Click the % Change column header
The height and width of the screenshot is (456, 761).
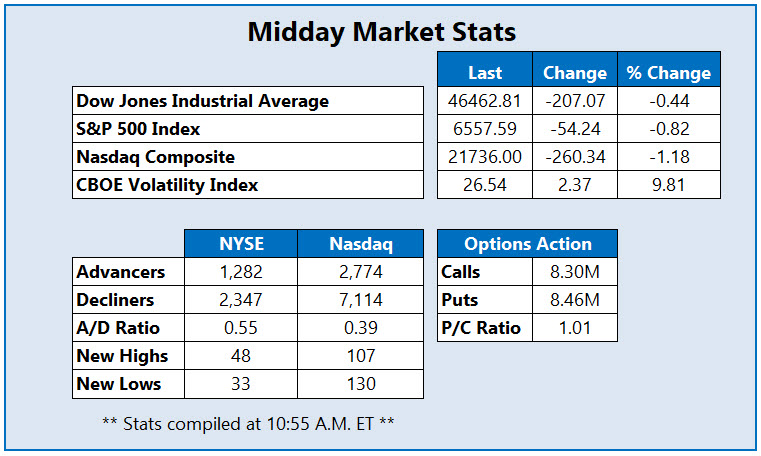(668, 72)
